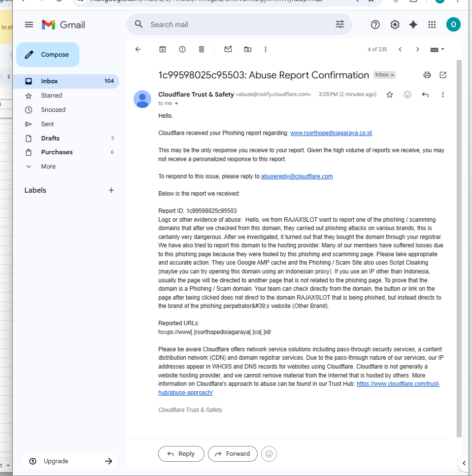Click the Reply button

point(181,453)
